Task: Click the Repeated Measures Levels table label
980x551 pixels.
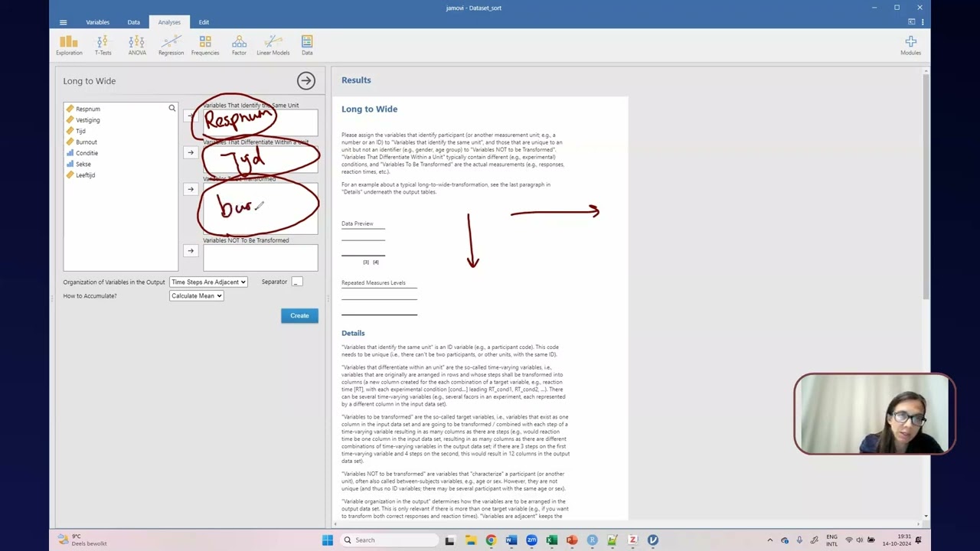Action: tap(374, 282)
